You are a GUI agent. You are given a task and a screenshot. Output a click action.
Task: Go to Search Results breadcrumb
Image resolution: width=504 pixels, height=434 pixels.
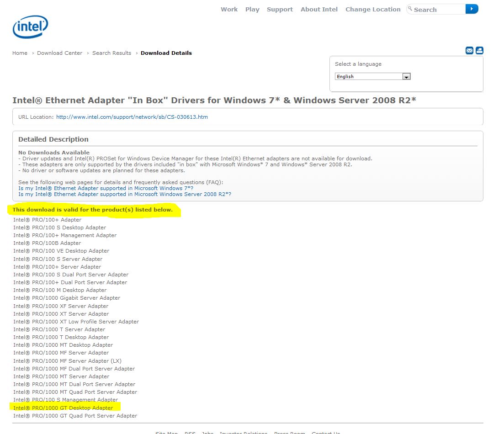tap(111, 53)
